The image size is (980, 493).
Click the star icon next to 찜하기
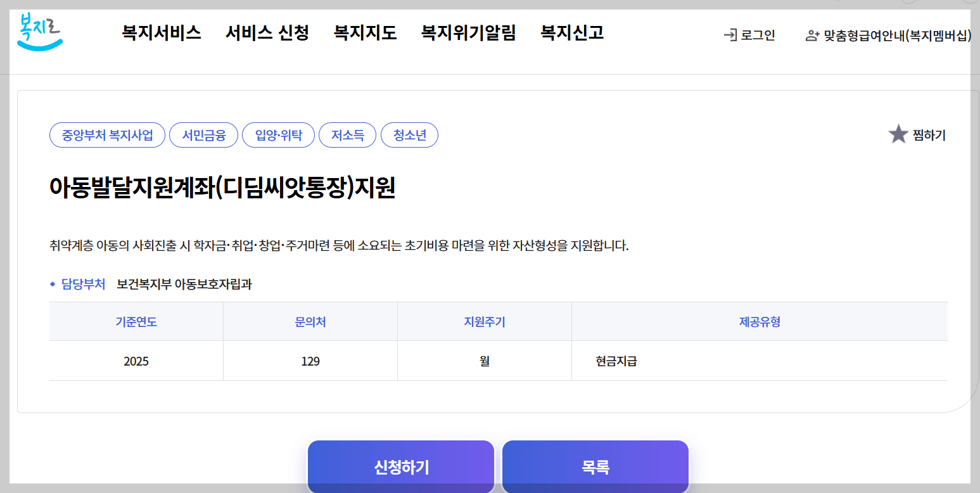pos(898,134)
